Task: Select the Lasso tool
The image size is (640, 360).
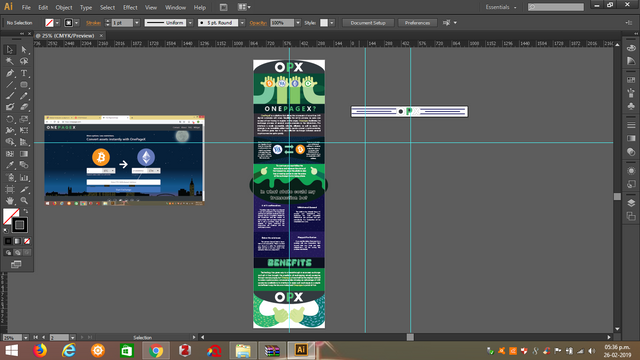Action: point(24,61)
